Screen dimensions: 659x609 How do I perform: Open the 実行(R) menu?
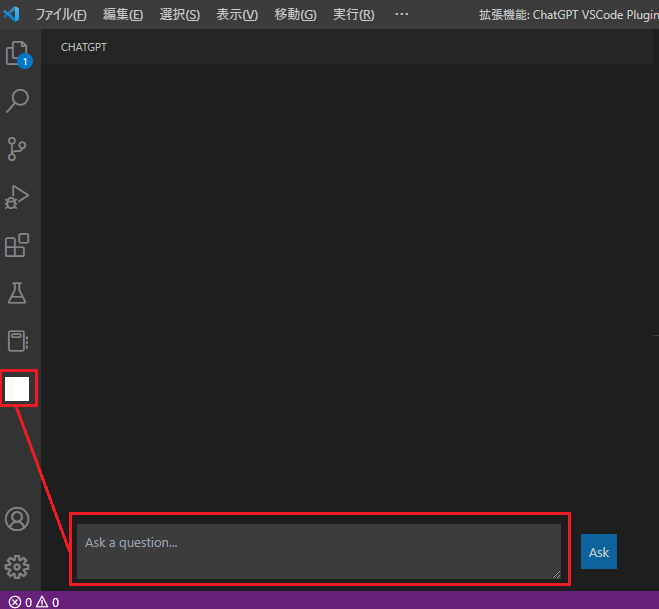coord(353,15)
